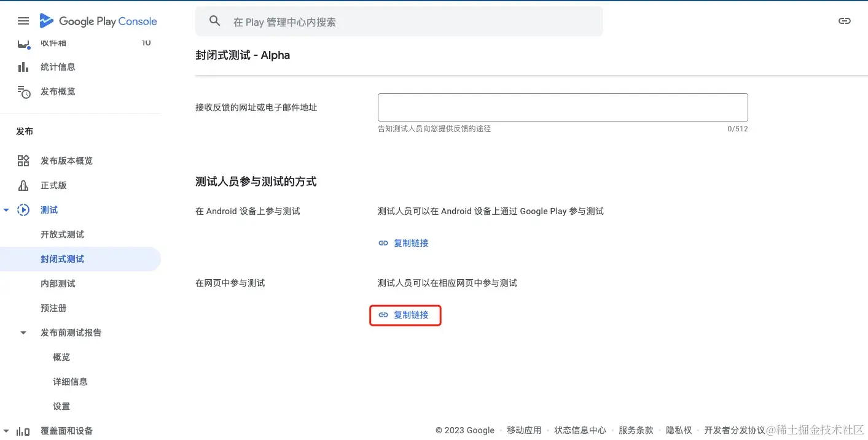Image resolution: width=868 pixels, height=440 pixels.
Task: Click 测试人员可以在相应网页中参与测试 text
Action: tap(447, 283)
